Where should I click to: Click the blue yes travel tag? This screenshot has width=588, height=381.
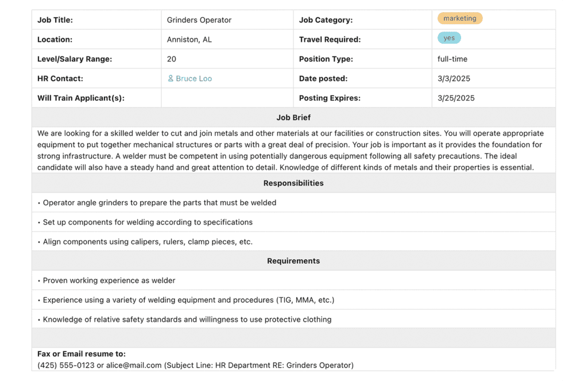coord(449,39)
